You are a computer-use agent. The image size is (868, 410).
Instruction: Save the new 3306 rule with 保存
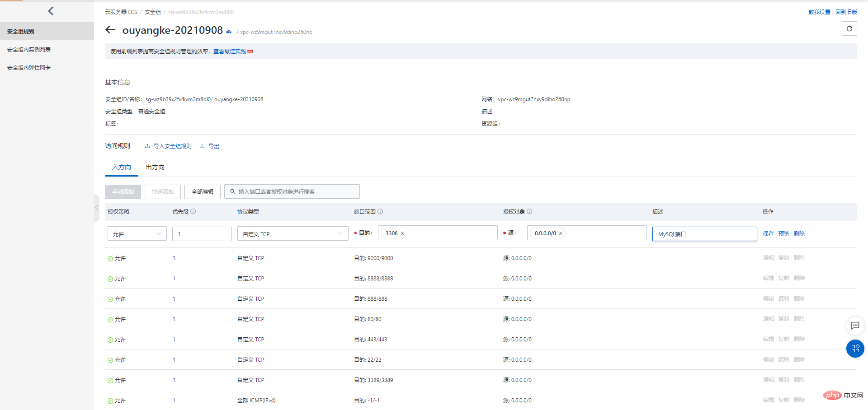769,234
